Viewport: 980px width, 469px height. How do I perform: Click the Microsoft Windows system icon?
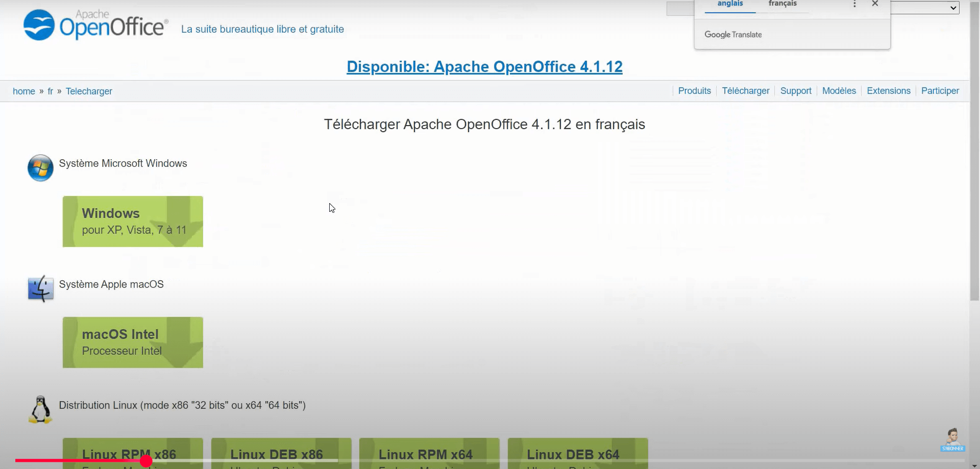click(x=40, y=168)
